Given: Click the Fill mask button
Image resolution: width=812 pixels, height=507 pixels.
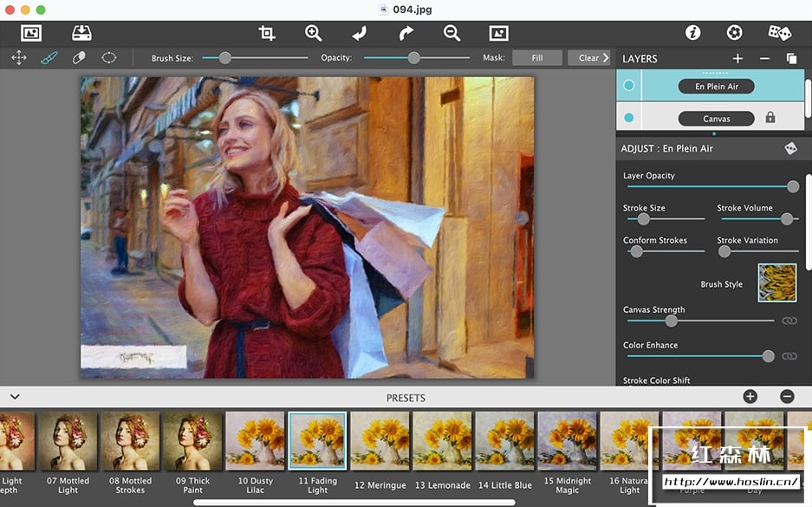Looking at the screenshot, I should point(536,58).
